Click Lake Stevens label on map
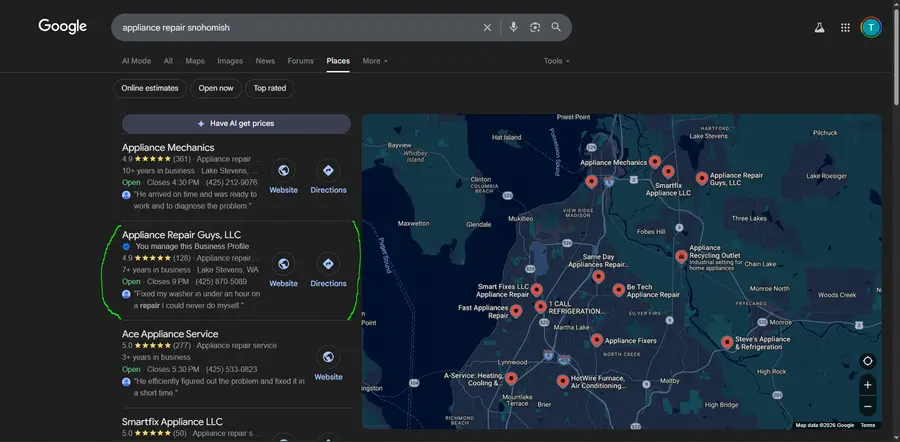900x442 pixels. coord(708,137)
